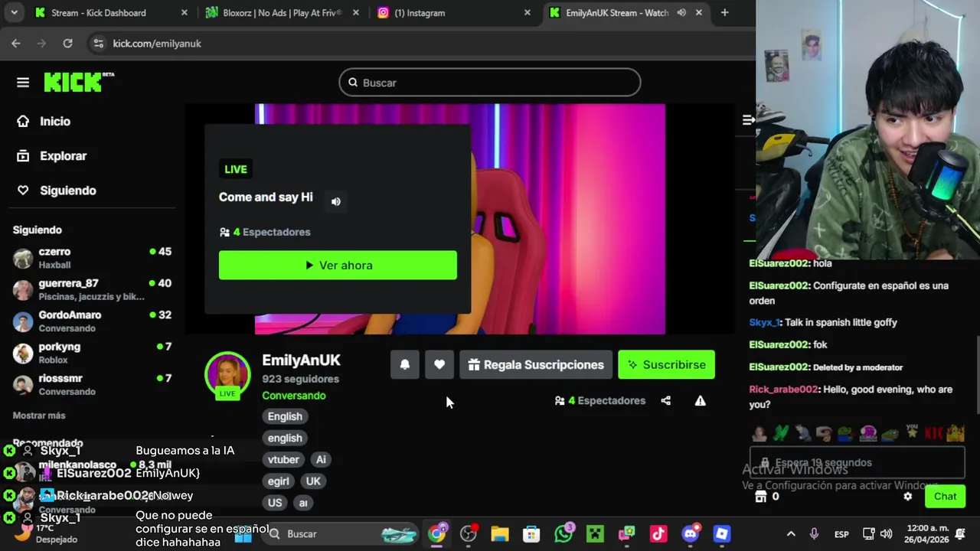Select the capitalized English tag
980x551 pixels.
(x=285, y=416)
